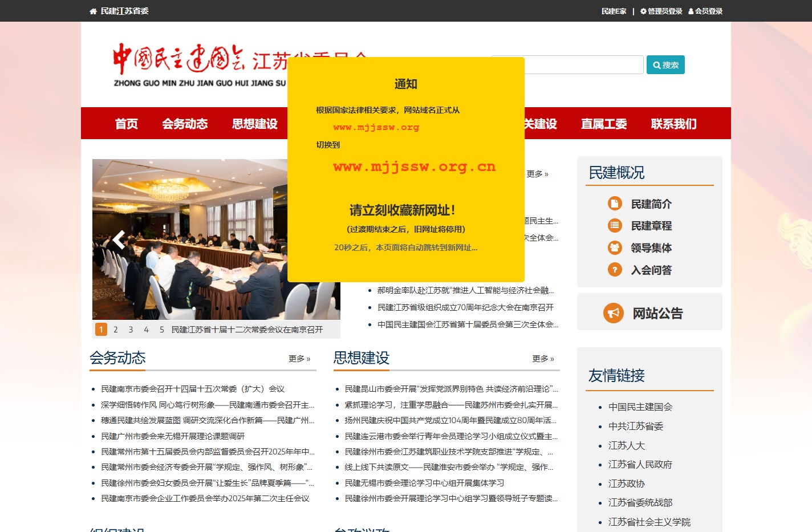Open 联系我们 navigation menu item

click(673, 124)
